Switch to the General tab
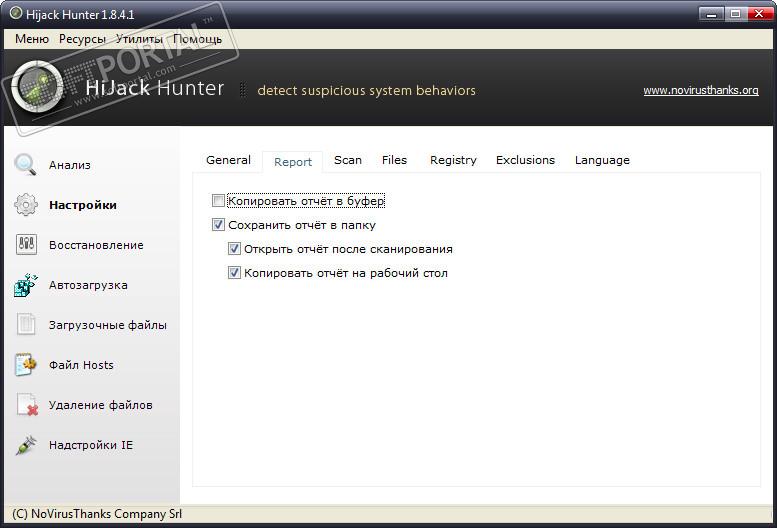The width and height of the screenshot is (777, 528). [228, 160]
